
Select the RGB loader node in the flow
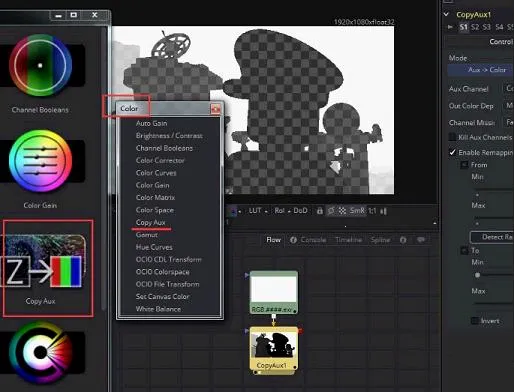coord(274,292)
